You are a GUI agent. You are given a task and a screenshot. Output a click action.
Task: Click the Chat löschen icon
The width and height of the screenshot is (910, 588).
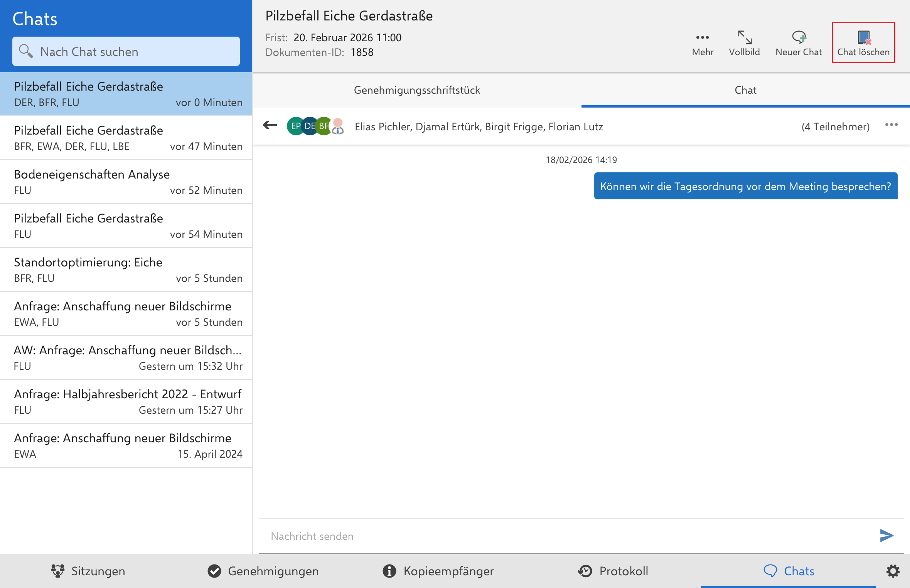(x=863, y=38)
